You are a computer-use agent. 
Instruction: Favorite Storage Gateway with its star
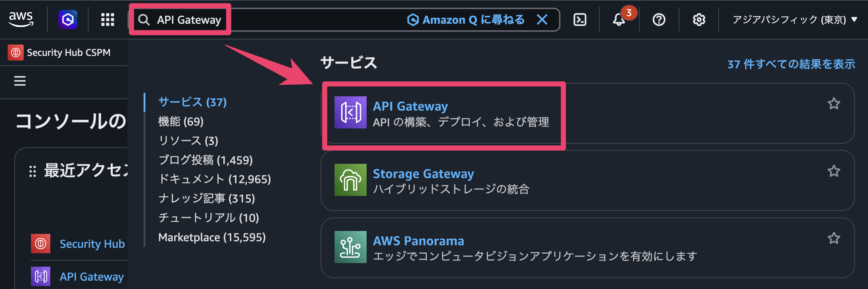(x=834, y=171)
